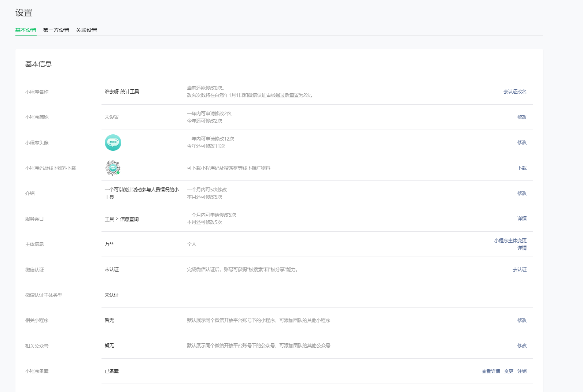Click 修改 in the 介绍 row
This screenshot has height=392, width=583.
(x=522, y=193)
